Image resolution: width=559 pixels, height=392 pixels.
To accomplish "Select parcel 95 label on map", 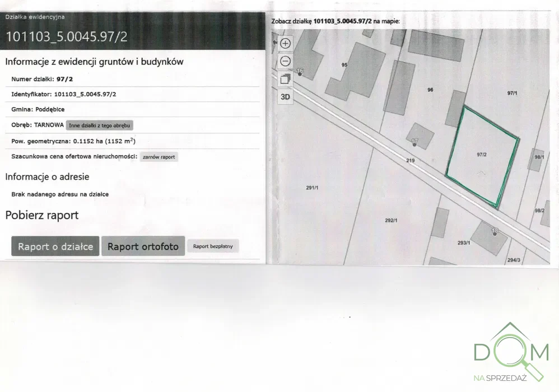I will point(344,65).
